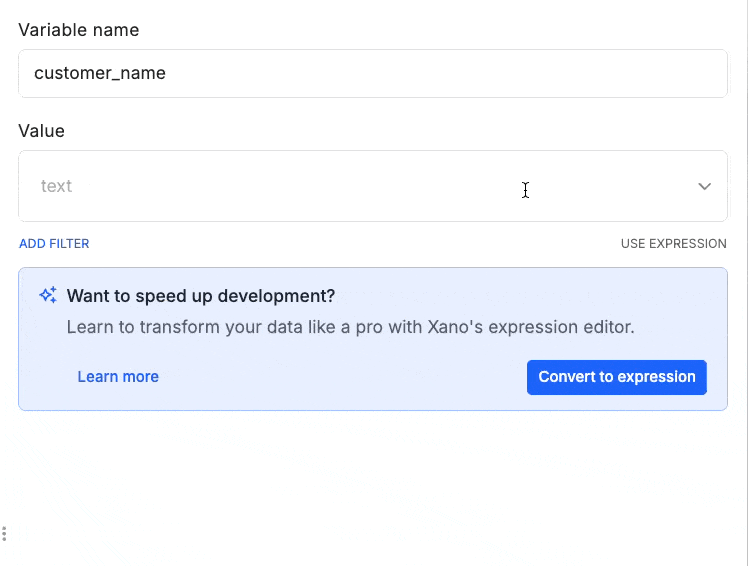Click the 'FILTER' word in ADD FILTER

68,243
